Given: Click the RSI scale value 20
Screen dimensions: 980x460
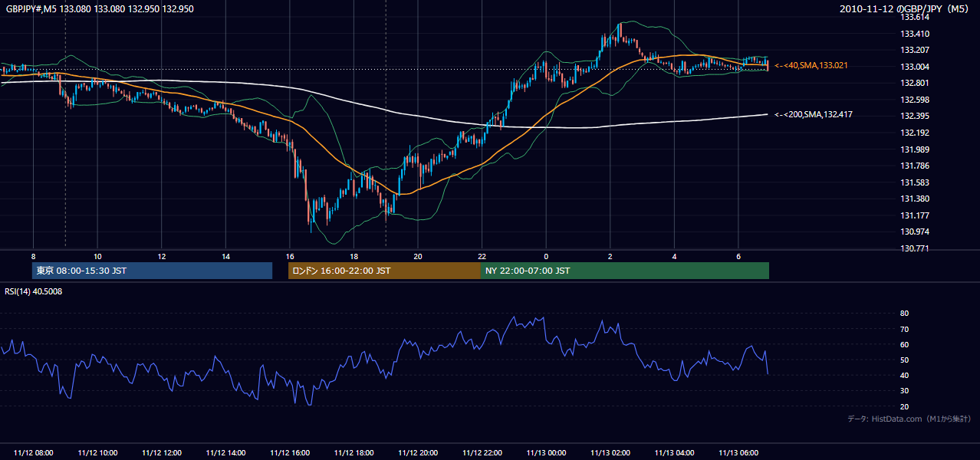Looking at the screenshot, I should point(904,406).
